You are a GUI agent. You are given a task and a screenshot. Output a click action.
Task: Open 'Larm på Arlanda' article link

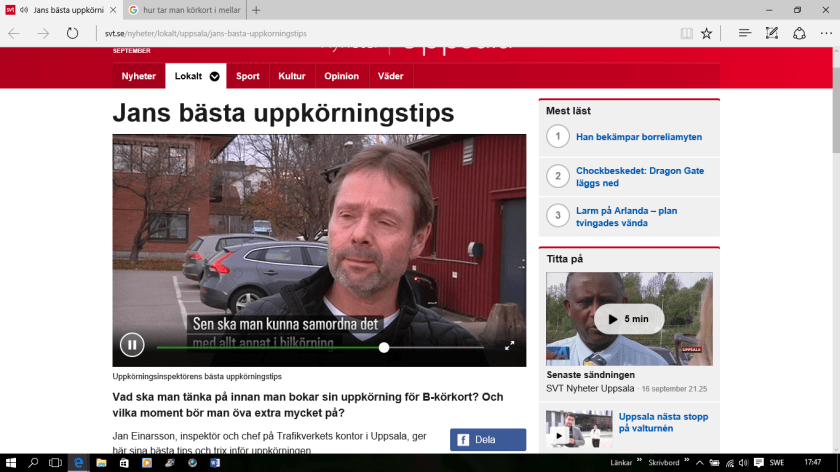626,216
